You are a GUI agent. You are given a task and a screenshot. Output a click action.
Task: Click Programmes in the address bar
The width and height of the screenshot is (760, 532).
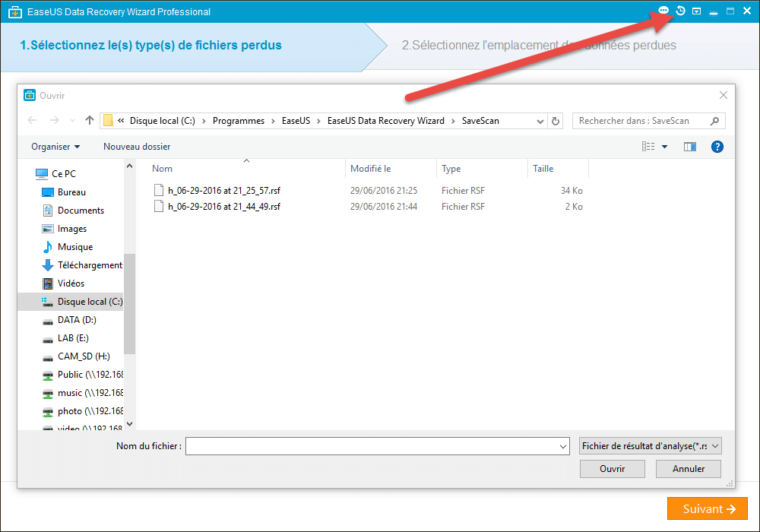(239, 121)
